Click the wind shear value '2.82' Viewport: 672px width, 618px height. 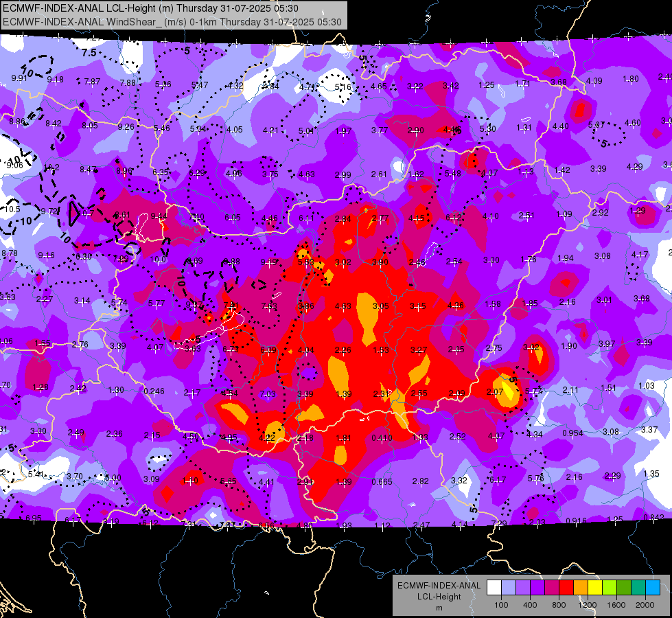click(x=420, y=481)
